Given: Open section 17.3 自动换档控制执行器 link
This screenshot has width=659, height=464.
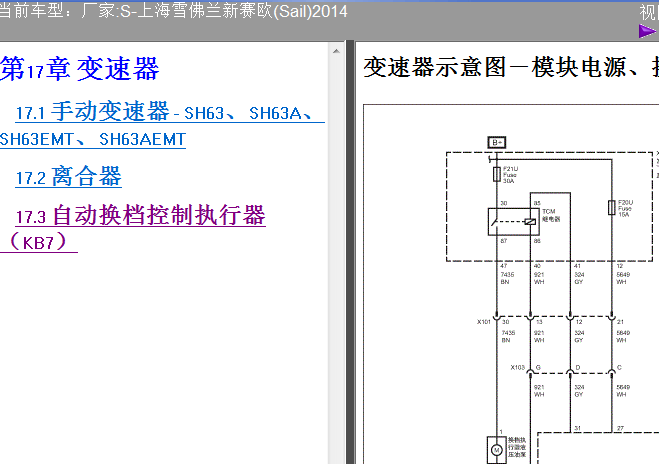Looking at the screenshot, I should (133, 228).
